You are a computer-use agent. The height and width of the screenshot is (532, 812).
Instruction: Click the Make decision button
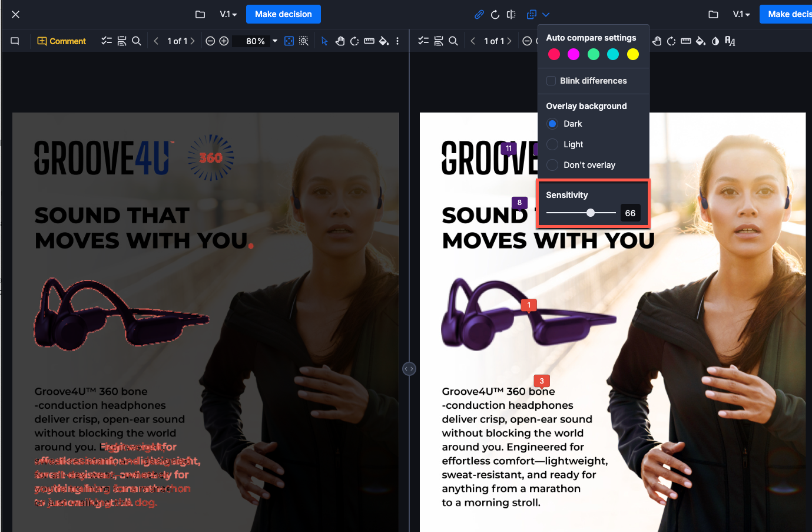tap(283, 14)
